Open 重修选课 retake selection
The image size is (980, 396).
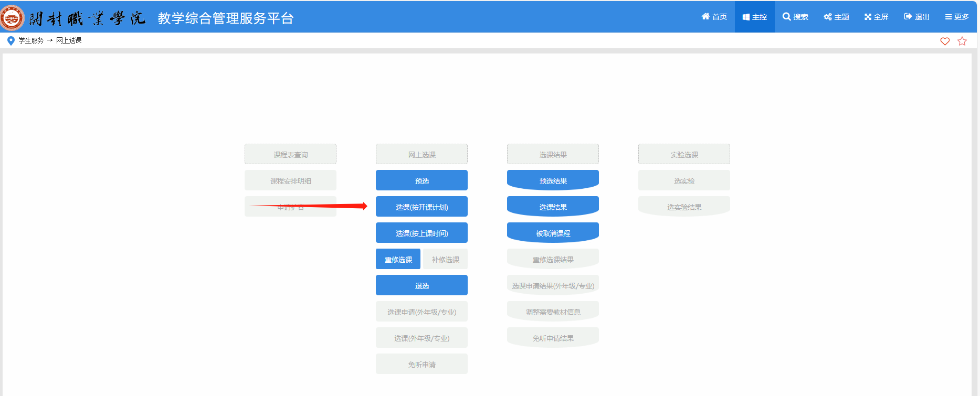[x=398, y=259]
